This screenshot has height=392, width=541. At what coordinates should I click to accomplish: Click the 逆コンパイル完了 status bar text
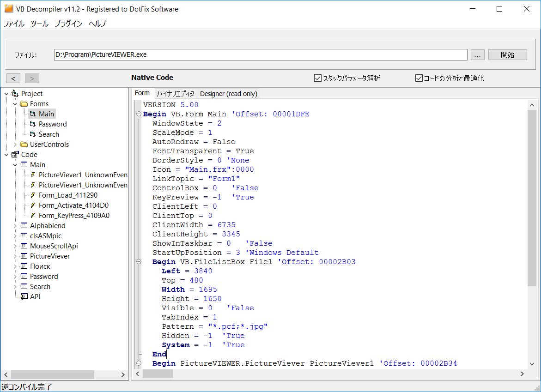tap(27, 387)
